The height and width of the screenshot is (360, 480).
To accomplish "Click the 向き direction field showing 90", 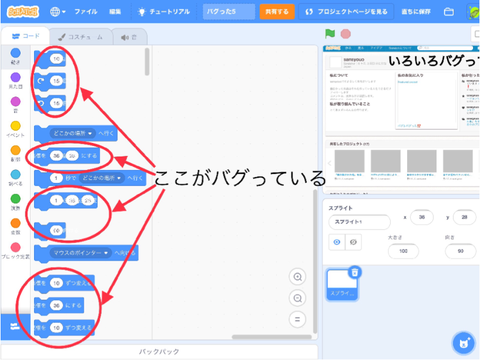I will click(x=461, y=251).
